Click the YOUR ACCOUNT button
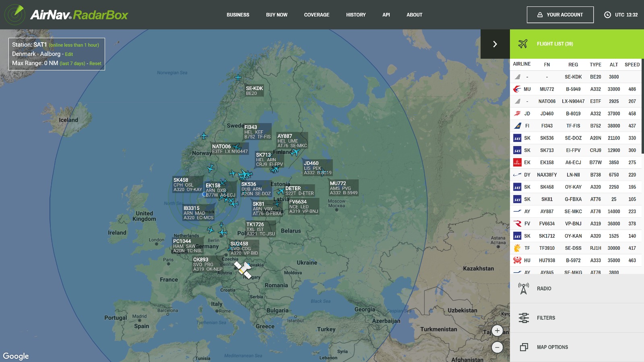This screenshot has height=362, width=644. (x=560, y=15)
